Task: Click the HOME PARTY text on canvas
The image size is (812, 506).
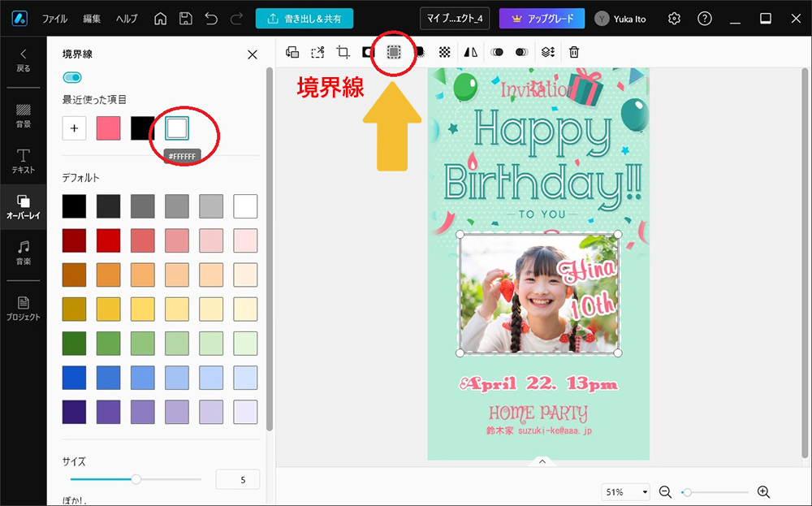Action: click(538, 413)
